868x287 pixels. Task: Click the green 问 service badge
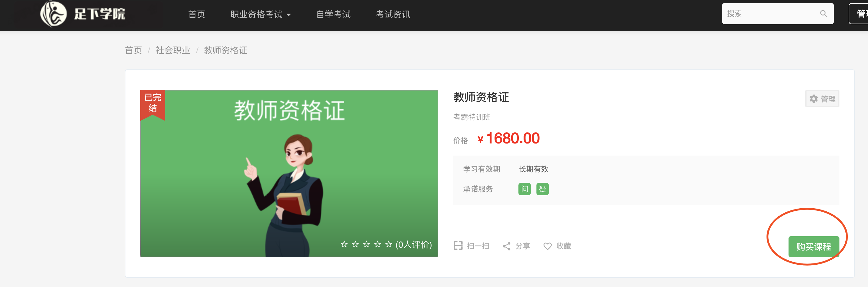(x=524, y=189)
